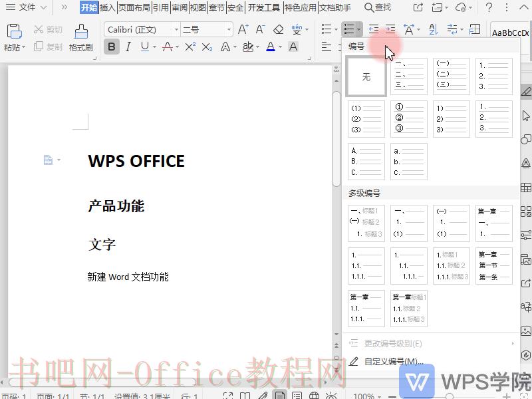Click the help question mark icon
The height and width of the screenshot is (399, 532).
click(489, 7)
